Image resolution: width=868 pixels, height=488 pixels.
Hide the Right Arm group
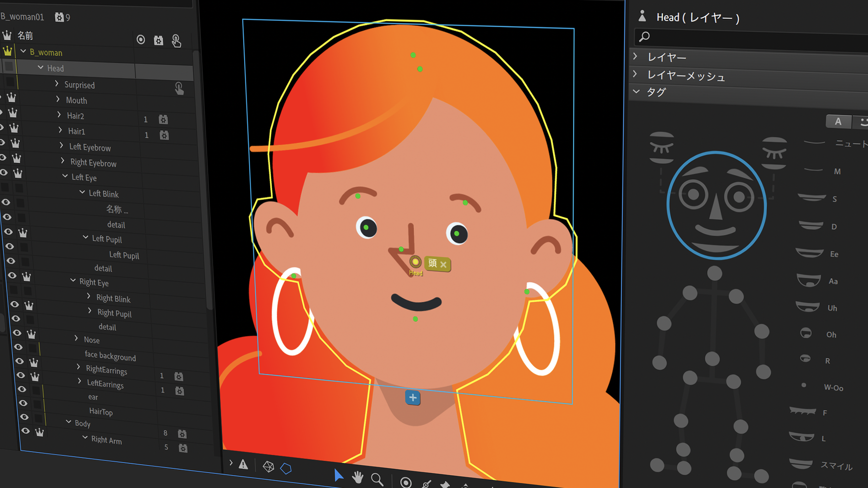point(26,431)
